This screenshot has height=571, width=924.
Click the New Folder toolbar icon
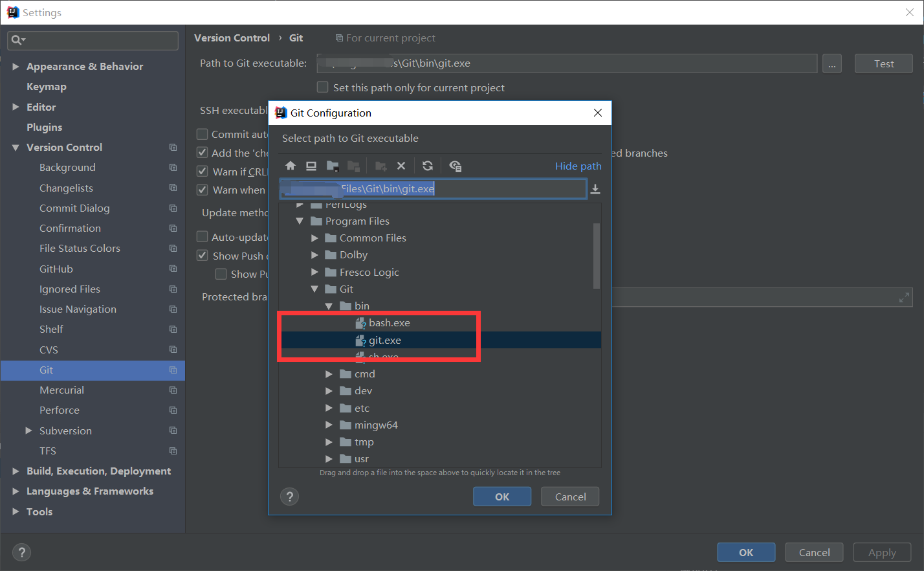coord(381,166)
